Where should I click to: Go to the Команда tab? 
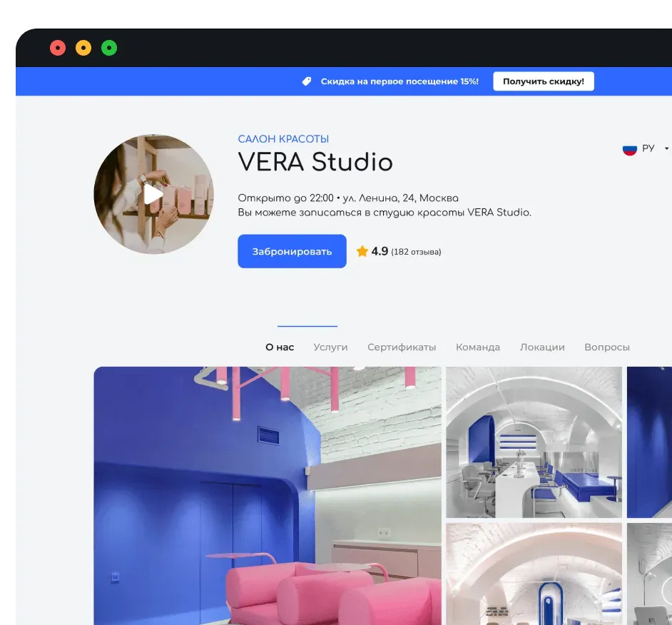[x=478, y=347]
